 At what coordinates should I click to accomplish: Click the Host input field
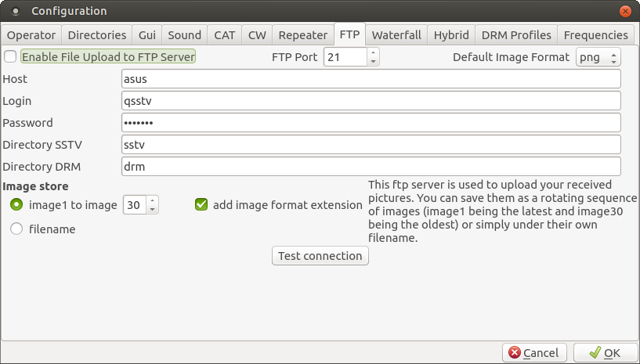click(x=371, y=79)
